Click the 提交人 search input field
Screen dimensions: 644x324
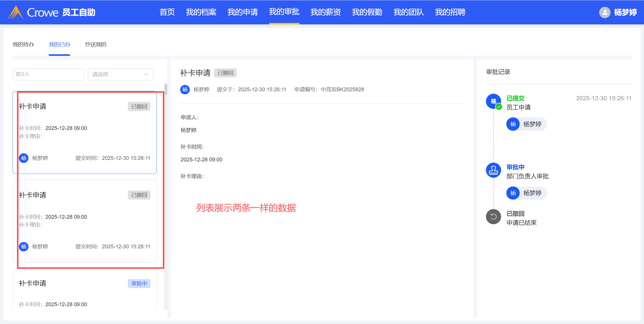click(48, 74)
